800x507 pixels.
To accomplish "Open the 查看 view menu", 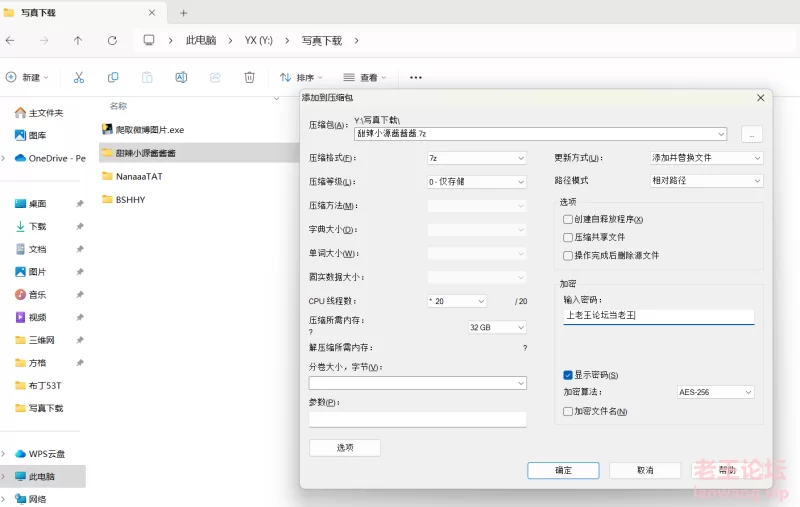I will [366, 77].
